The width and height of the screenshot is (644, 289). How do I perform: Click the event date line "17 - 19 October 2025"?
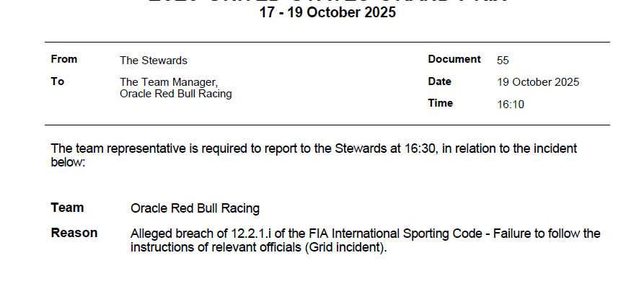pyautogui.click(x=327, y=13)
